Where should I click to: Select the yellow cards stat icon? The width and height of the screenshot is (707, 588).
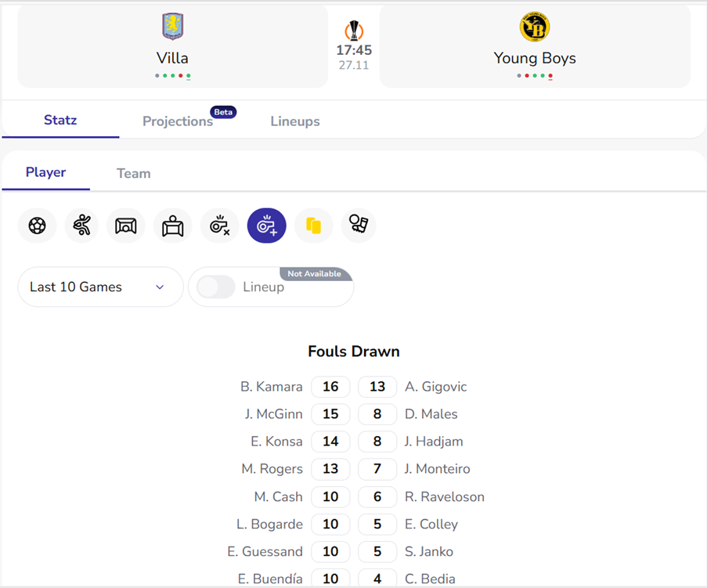[314, 226]
